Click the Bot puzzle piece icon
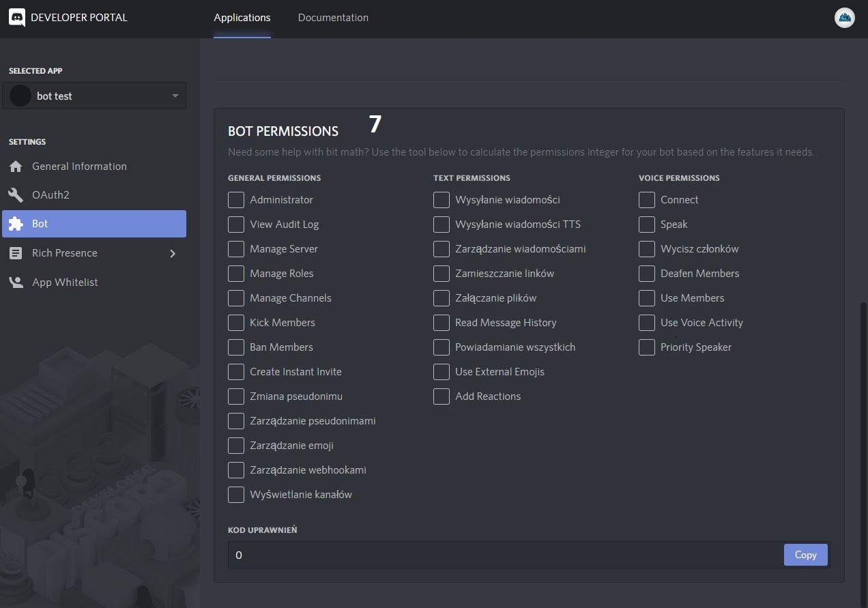The height and width of the screenshot is (608, 868). point(16,224)
